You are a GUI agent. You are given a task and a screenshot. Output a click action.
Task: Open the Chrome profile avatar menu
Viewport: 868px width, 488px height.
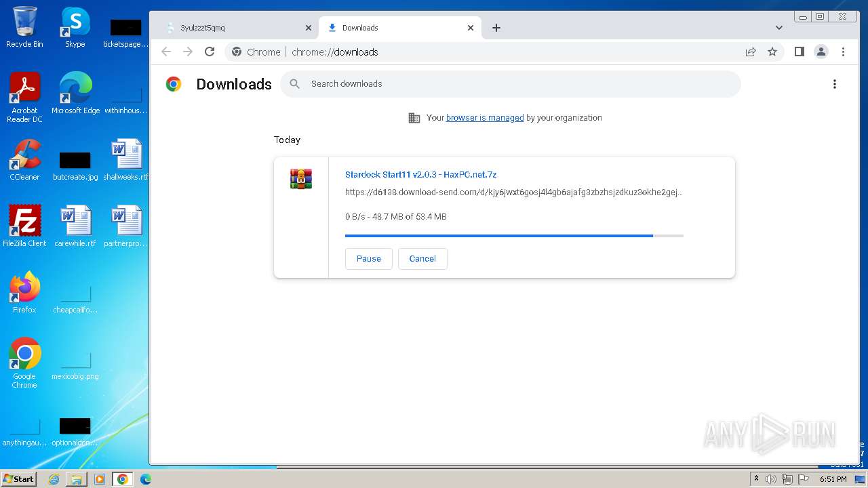pos(821,52)
